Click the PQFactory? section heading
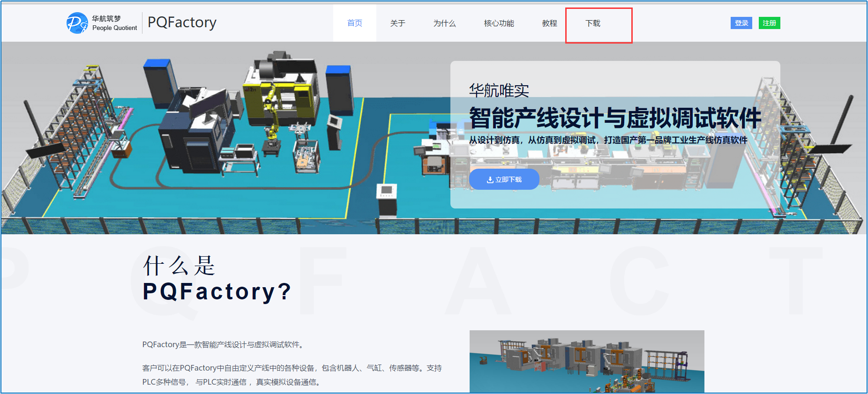 tap(217, 291)
